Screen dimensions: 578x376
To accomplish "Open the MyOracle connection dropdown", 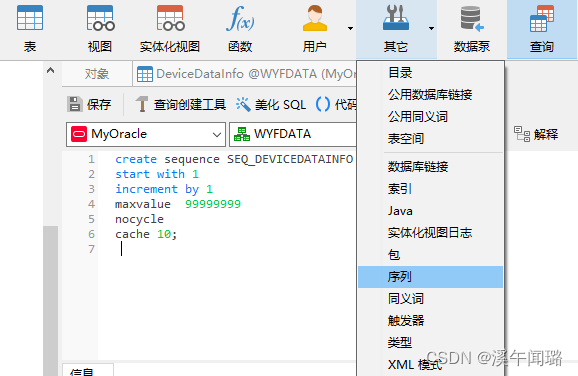I will point(146,134).
